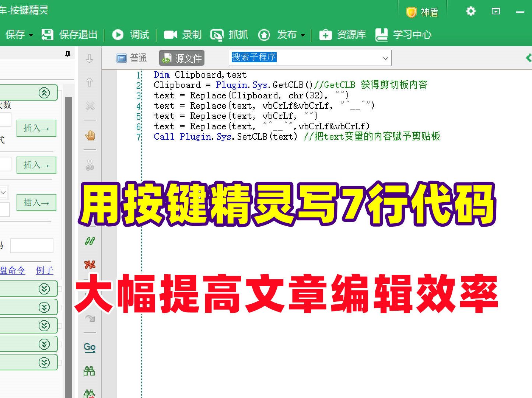
Task: Switch to the 源文件 source view tab
Action: [182, 58]
